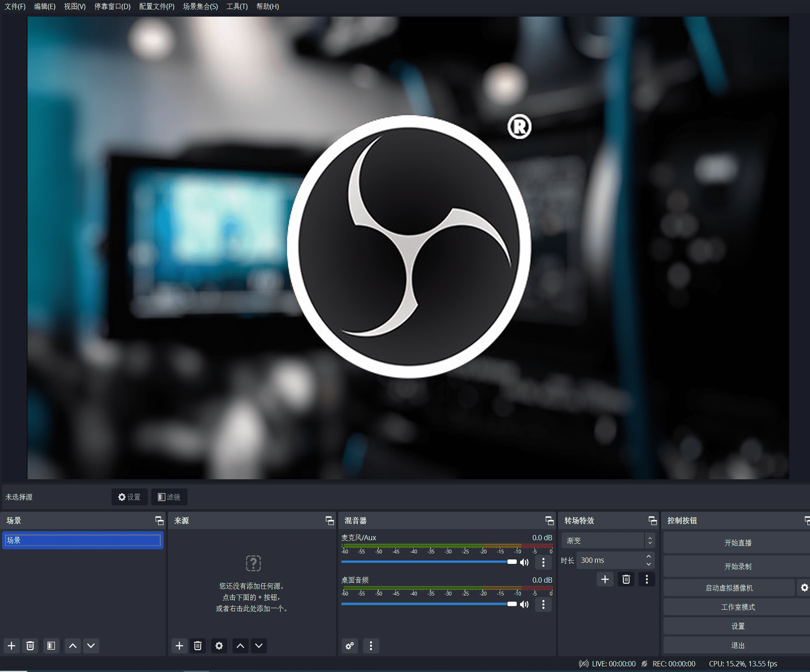Open the 场景集合(S) menu
This screenshot has width=810, height=672.
(x=200, y=7)
